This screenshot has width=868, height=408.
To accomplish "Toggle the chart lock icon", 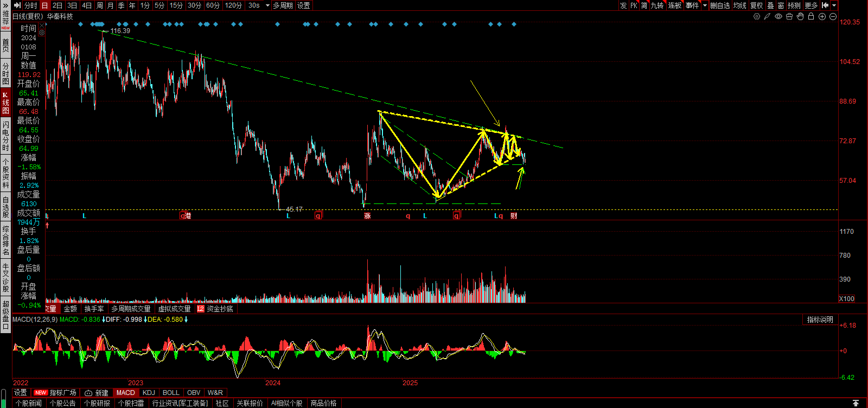I will (x=811, y=16).
